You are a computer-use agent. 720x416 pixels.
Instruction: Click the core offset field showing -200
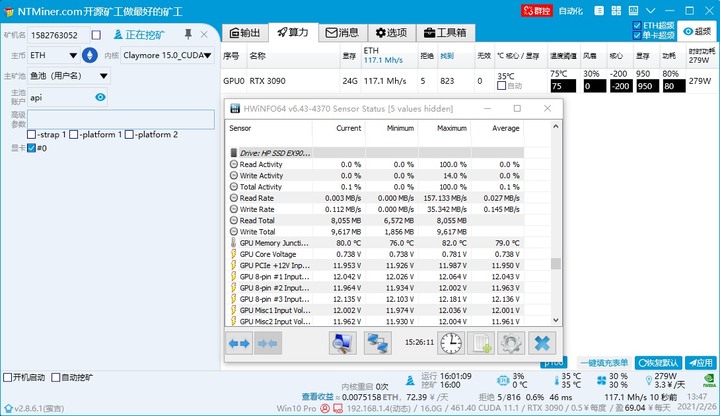(621, 86)
